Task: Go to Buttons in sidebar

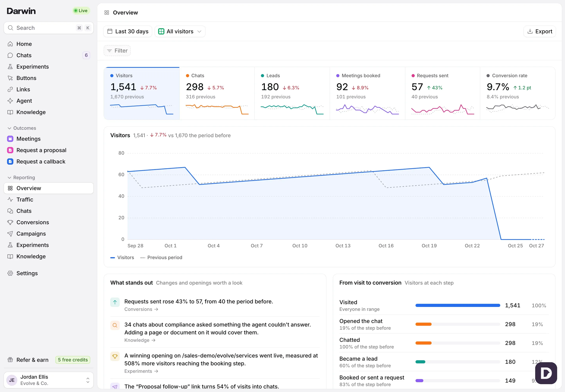Action: click(48, 78)
